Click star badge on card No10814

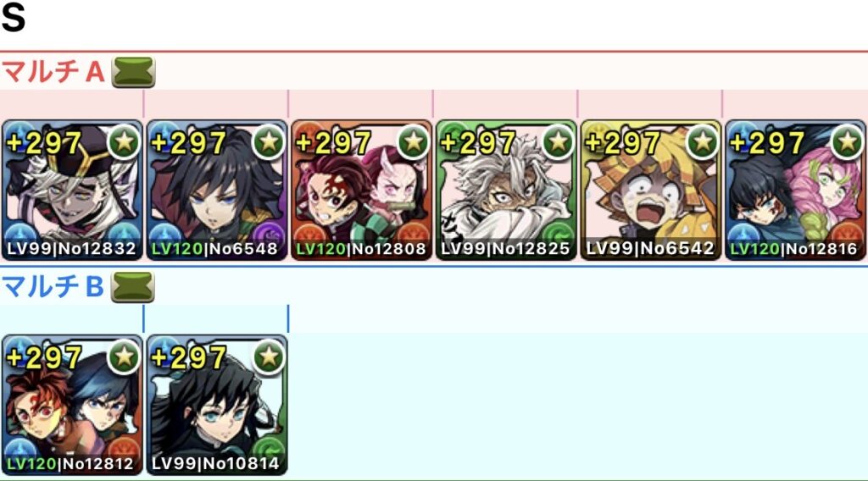coord(269,357)
